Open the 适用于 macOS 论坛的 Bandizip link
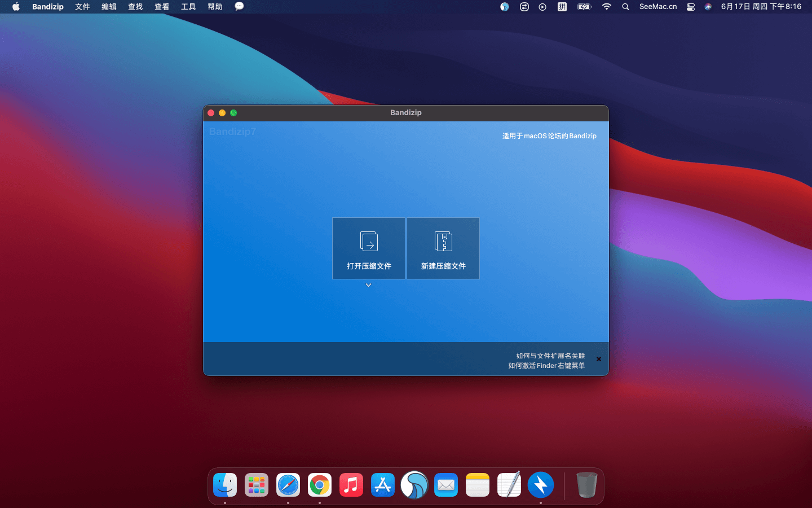 (549, 136)
